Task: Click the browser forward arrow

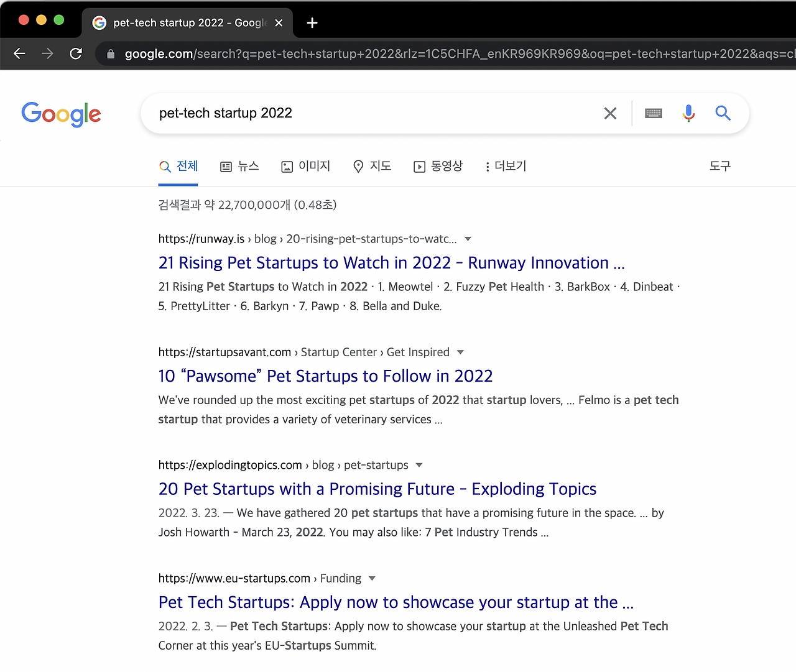Action: [x=48, y=54]
